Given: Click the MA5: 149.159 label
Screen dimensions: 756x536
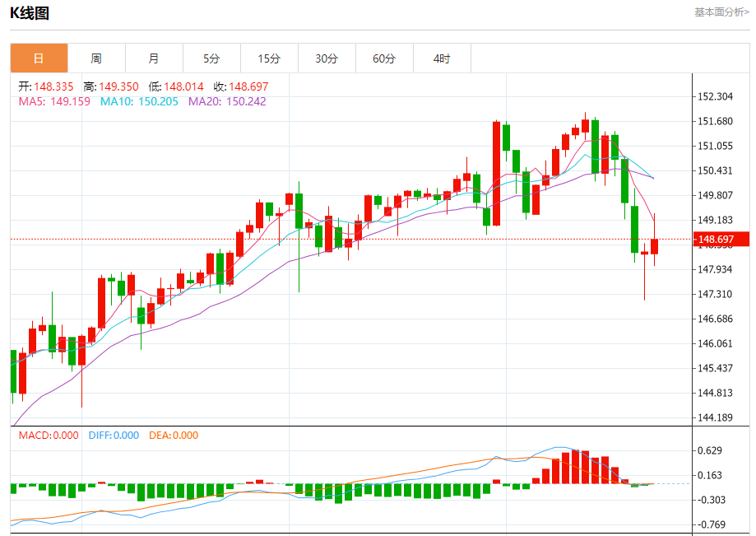Looking at the screenshot, I should [54, 101].
